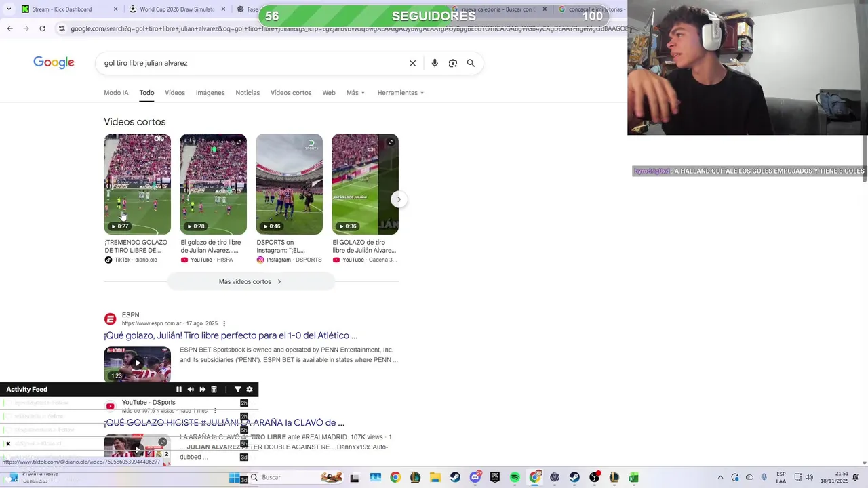The image size is (868, 488).
Task: Open more options for YouTube DSports result
Action: pyautogui.click(x=215, y=411)
